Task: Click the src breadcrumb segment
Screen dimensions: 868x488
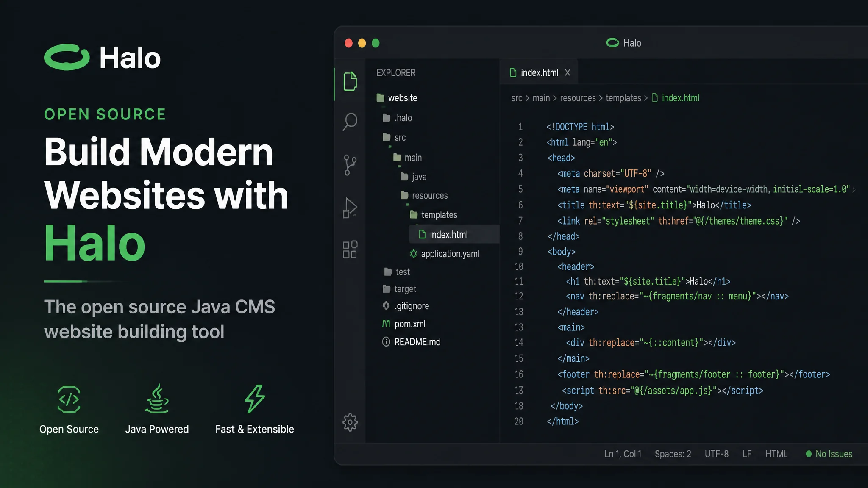Action: click(x=517, y=98)
